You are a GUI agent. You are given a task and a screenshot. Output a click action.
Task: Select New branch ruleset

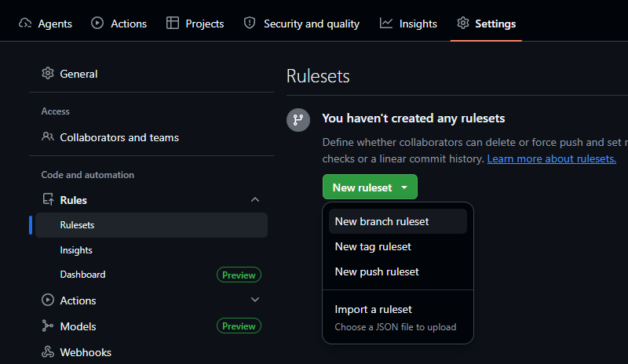coord(382,221)
